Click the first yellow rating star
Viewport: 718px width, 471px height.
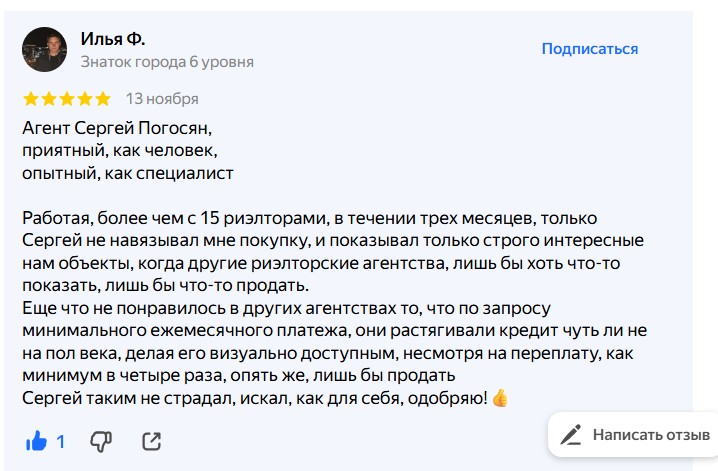(x=31, y=99)
